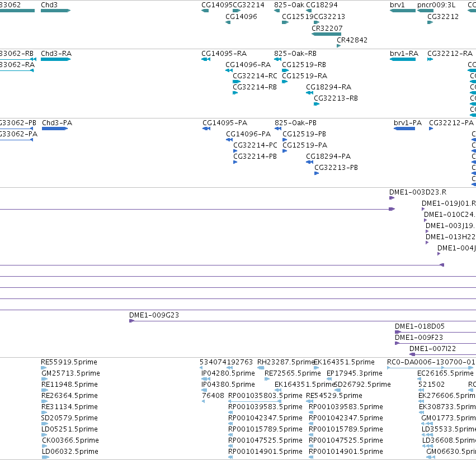Select the DME1-007I22 BAC clone
Screen dimensions: 476x460
(x=443, y=355)
